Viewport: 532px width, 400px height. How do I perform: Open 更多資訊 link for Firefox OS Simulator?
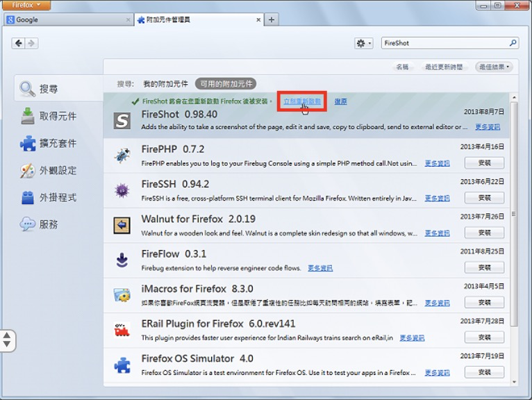[437, 373]
